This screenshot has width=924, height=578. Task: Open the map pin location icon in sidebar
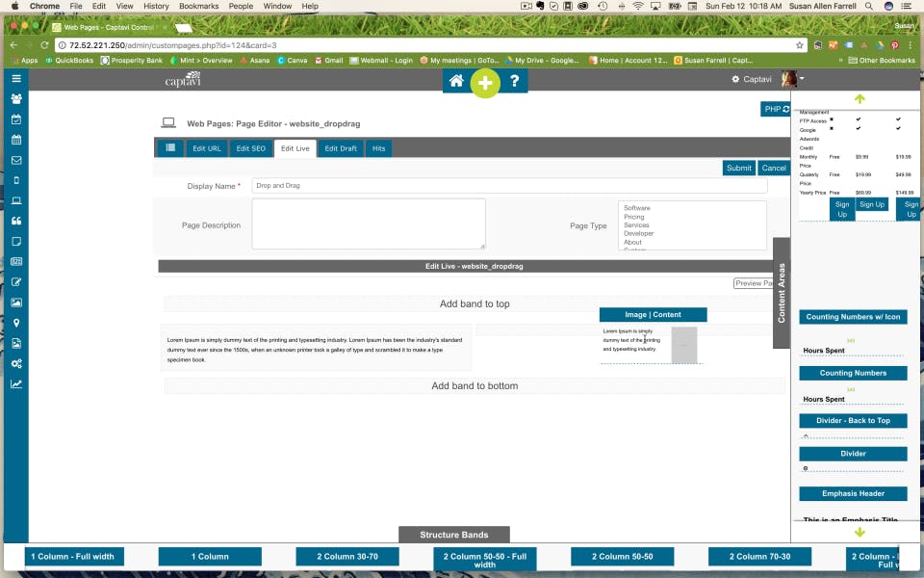click(x=16, y=323)
